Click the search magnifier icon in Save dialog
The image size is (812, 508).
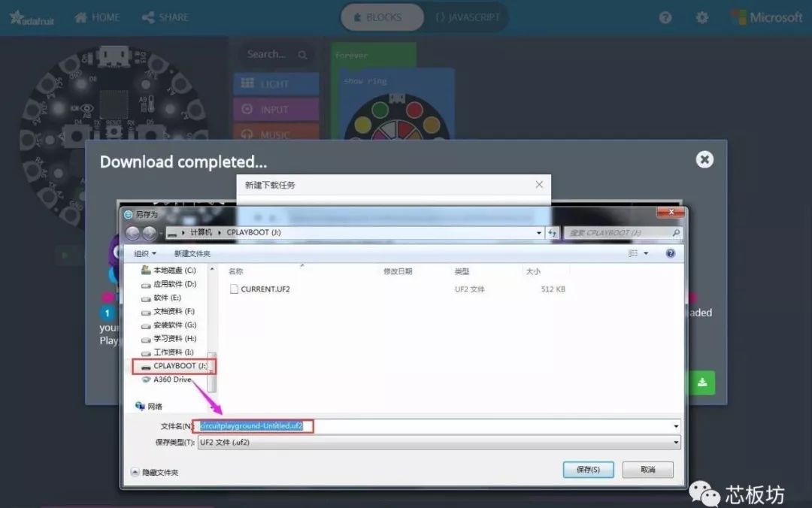[x=676, y=233]
